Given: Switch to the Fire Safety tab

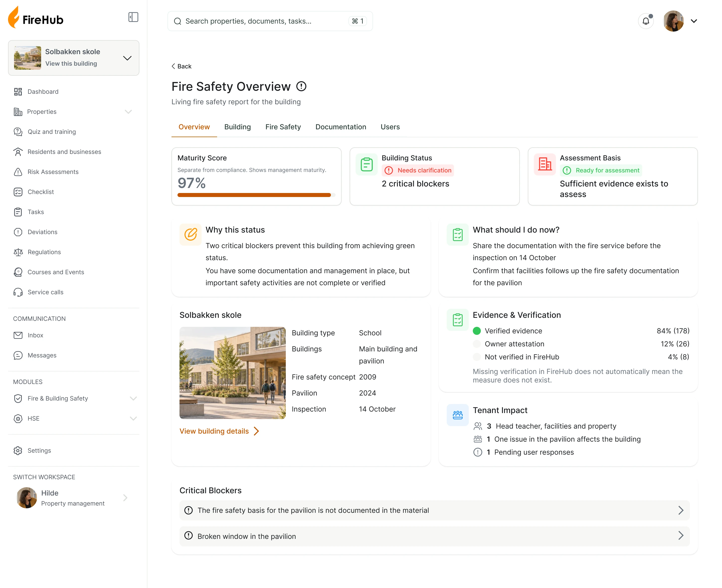Looking at the screenshot, I should pos(283,127).
